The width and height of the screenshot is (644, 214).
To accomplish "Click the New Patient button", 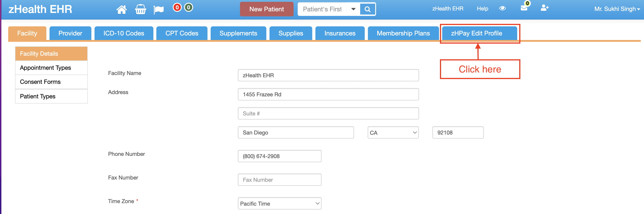I will click(267, 9).
